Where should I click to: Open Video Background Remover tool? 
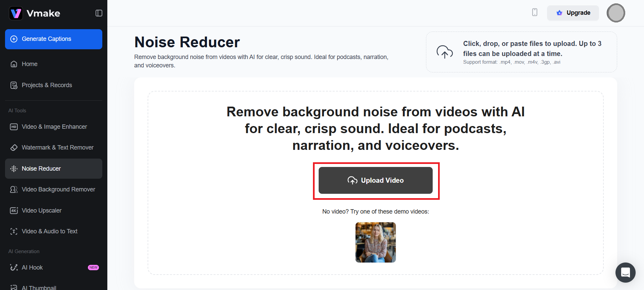click(x=58, y=189)
